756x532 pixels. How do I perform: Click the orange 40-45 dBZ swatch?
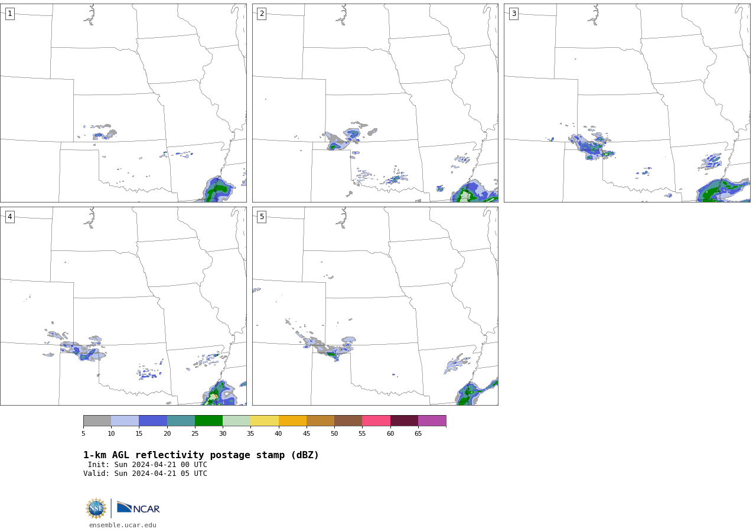coord(292,421)
